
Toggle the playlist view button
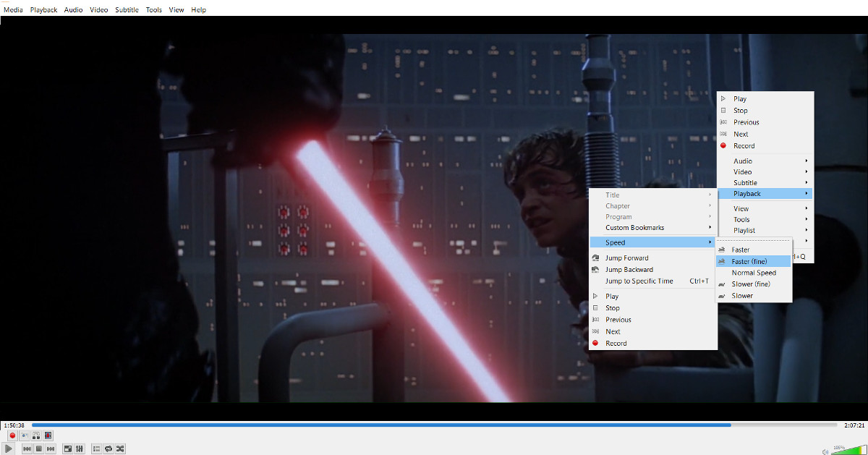(x=97, y=449)
